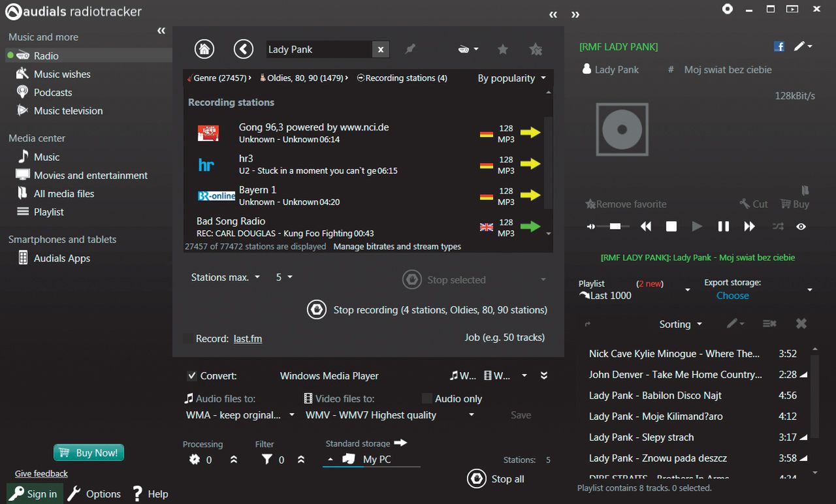The image size is (836, 504).
Task: Open Audials Apps
Action: (x=62, y=258)
